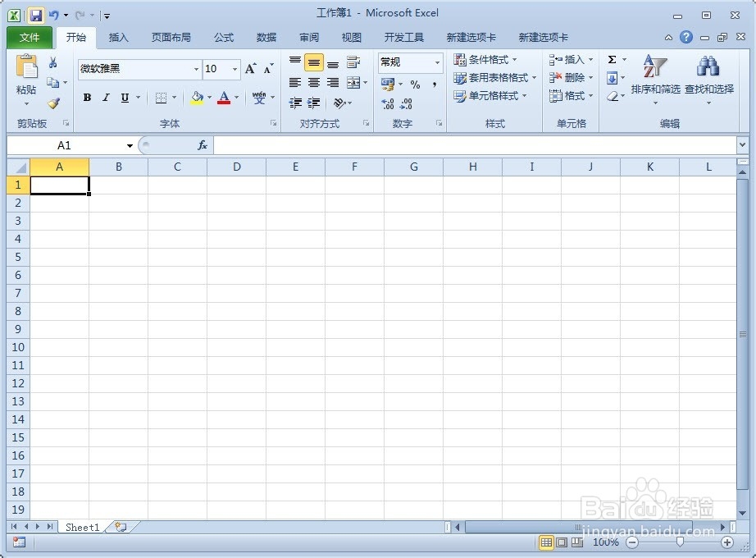
Task: Click the AutoSum sigma icon
Action: click(612, 59)
